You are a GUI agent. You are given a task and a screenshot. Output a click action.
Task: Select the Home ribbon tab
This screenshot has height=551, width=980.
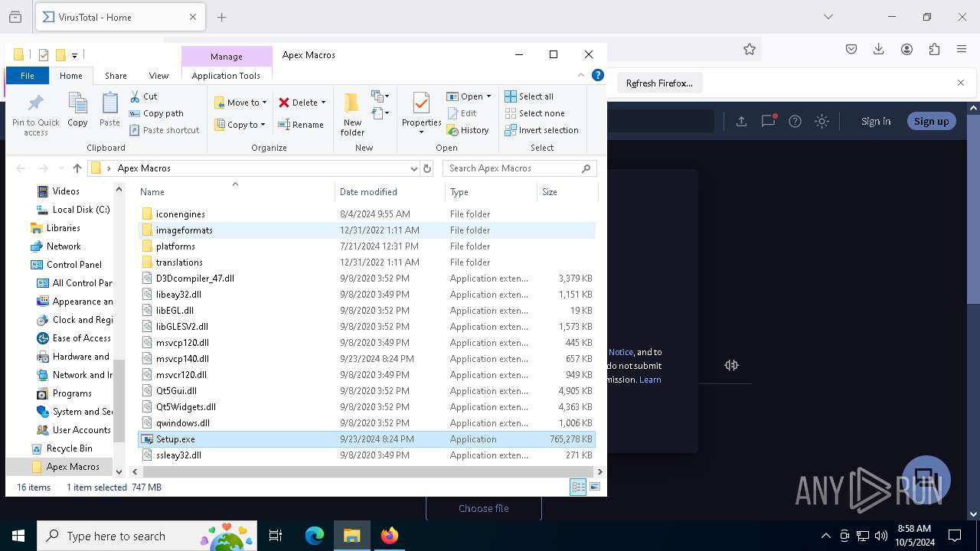(71, 76)
